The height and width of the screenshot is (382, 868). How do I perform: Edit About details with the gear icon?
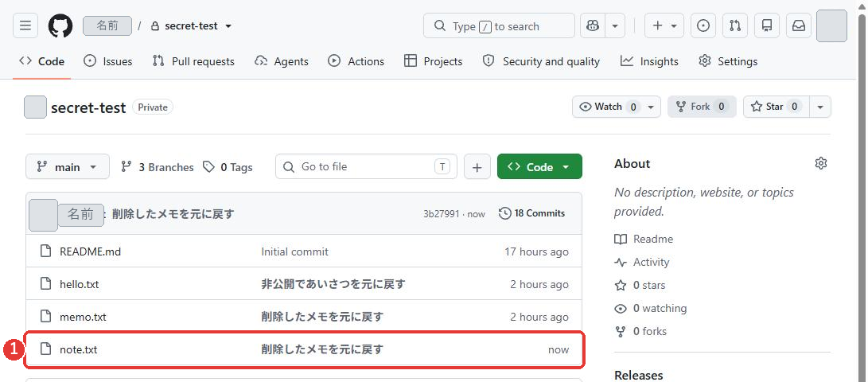(x=821, y=163)
